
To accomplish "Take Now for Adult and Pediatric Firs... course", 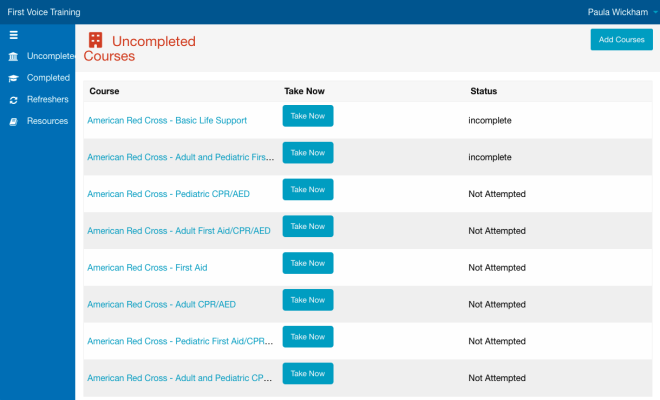I will coord(308,152).
